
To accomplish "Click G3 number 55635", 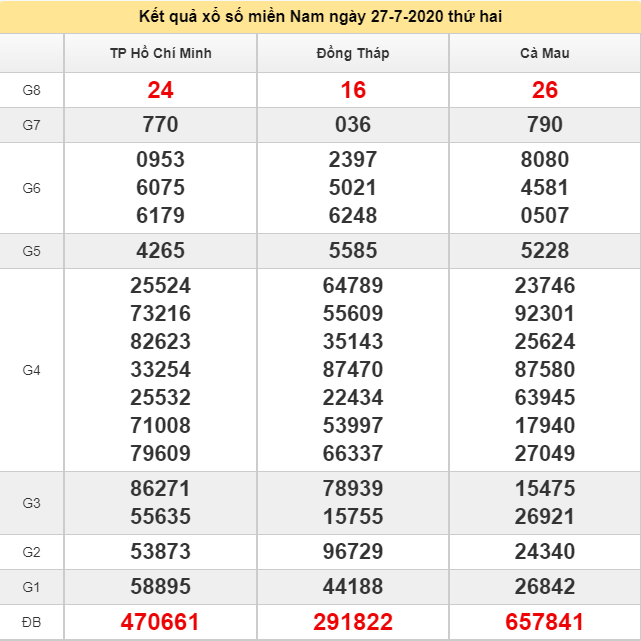I will [x=160, y=516].
